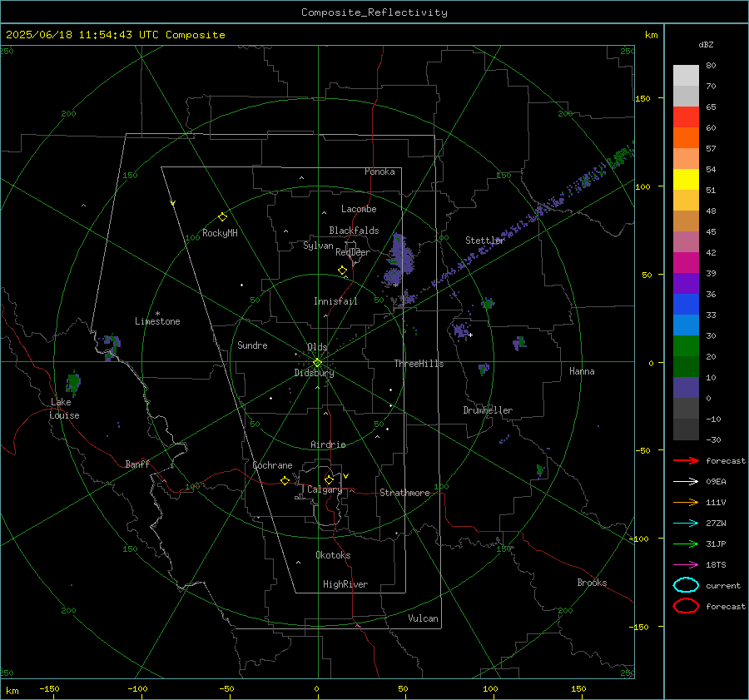Select the HighRiver label
Viewport: 749px width, 700px height.
point(345,584)
